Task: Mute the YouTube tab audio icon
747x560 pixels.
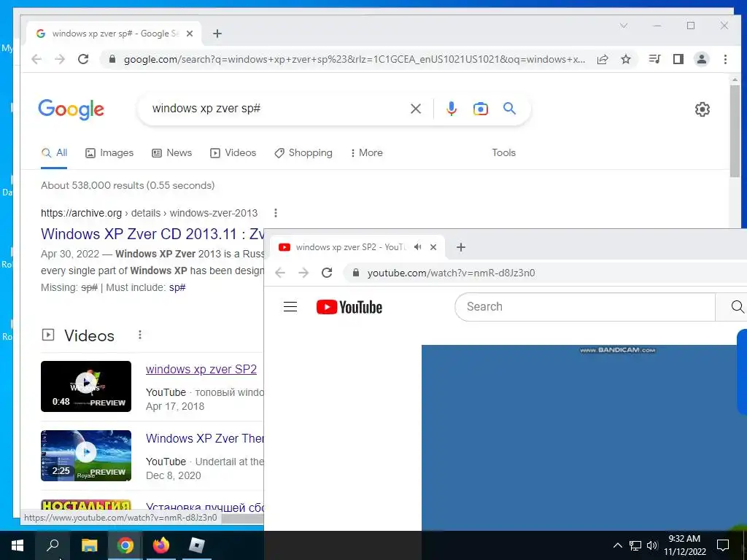Action: 418,247
